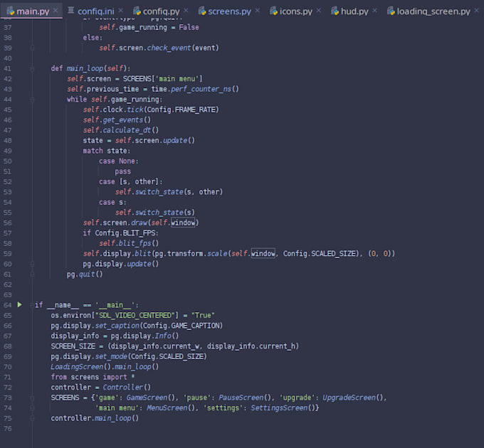
Task: Switch to the screens.py tab
Action: [229, 11]
